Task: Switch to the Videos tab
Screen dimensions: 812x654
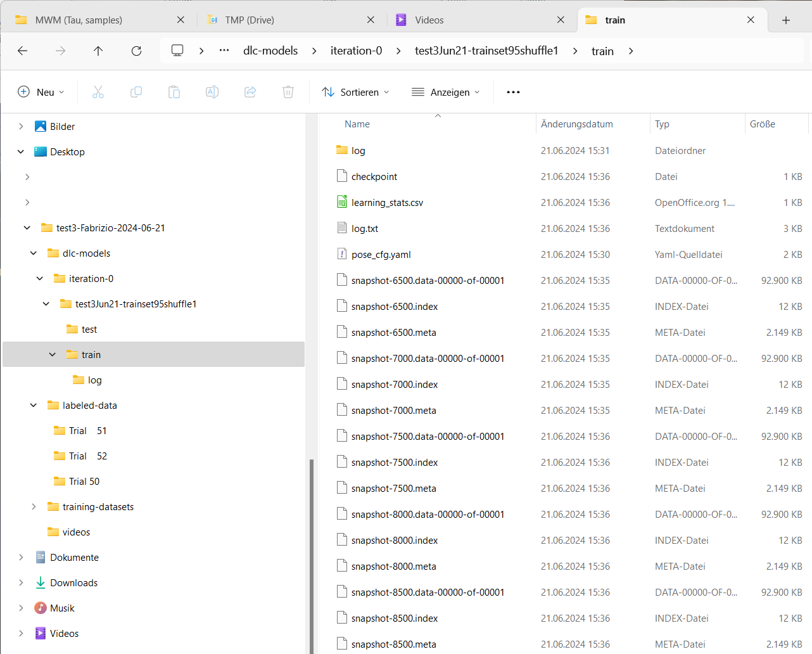Action: (x=481, y=20)
